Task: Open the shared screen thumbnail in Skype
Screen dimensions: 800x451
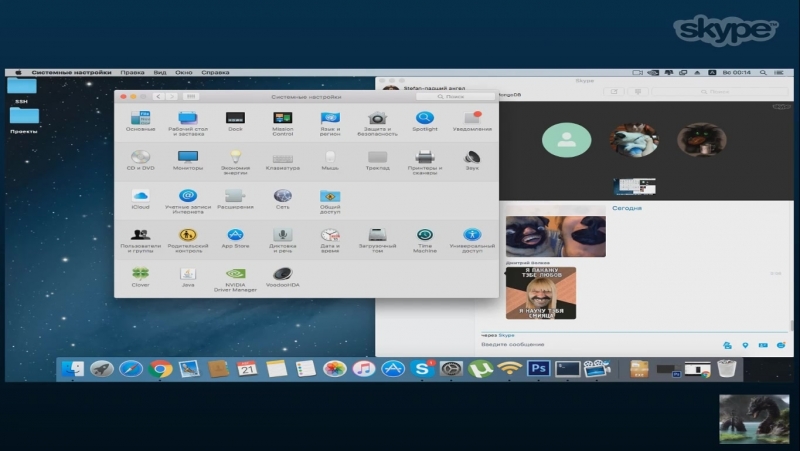Action: [x=635, y=186]
